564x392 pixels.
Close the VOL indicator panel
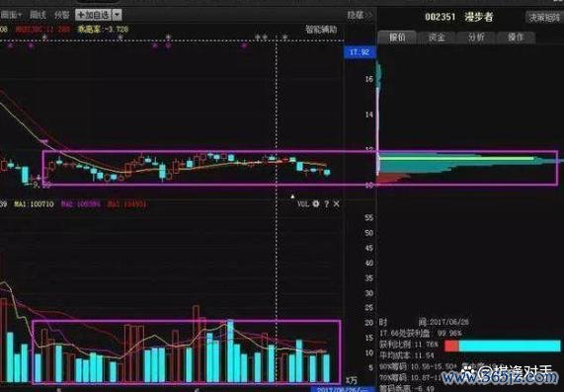click(336, 204)
